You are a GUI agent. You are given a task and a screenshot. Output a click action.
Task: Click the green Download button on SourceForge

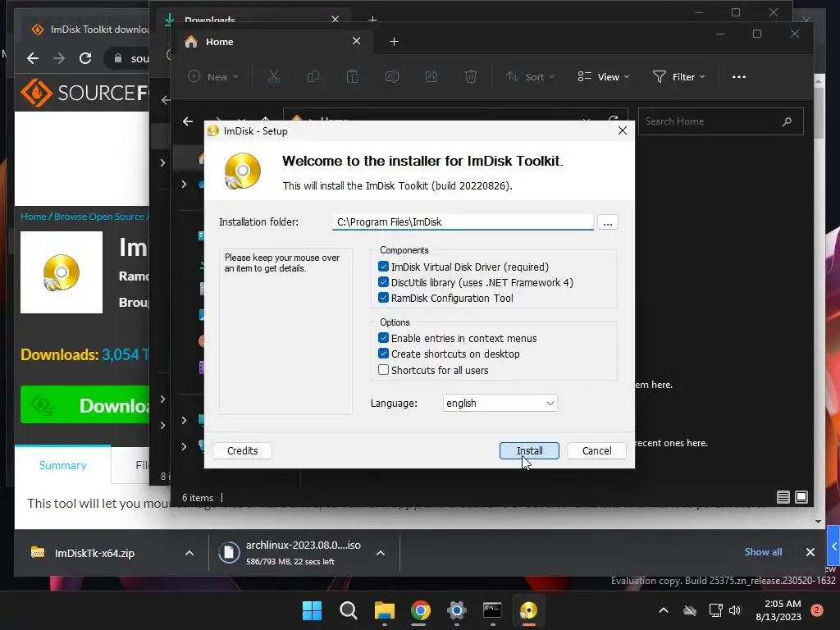(x=84, y=405)
